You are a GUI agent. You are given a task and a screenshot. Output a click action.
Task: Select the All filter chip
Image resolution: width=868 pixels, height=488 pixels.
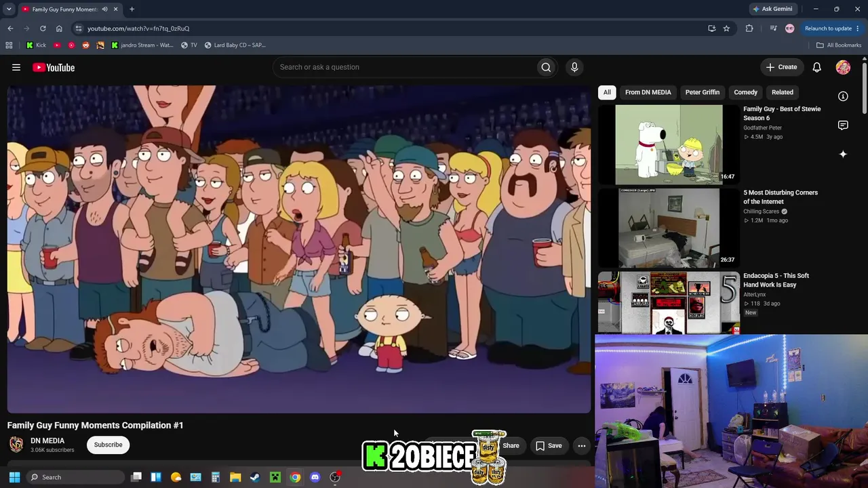pos(607,92)
